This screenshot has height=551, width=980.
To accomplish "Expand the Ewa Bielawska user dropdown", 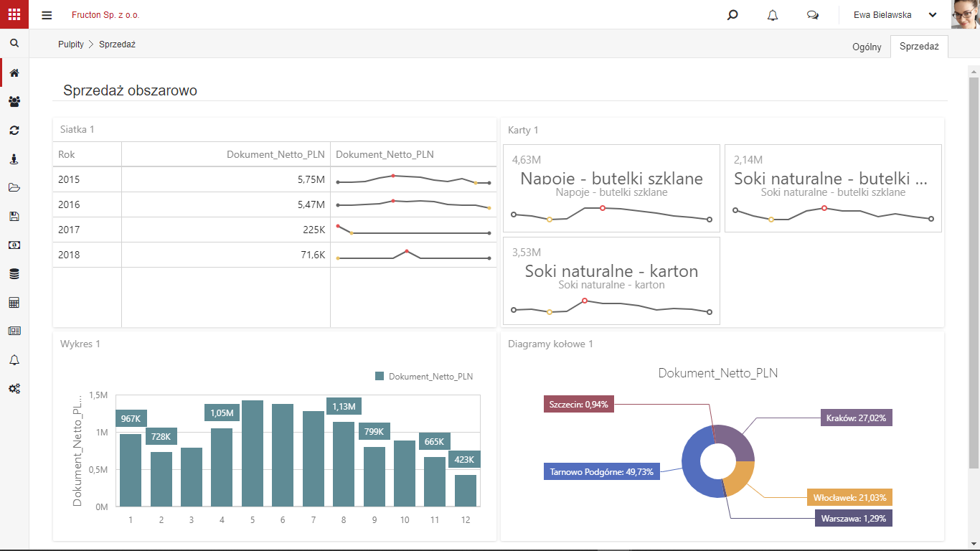I will click(895, 14).
